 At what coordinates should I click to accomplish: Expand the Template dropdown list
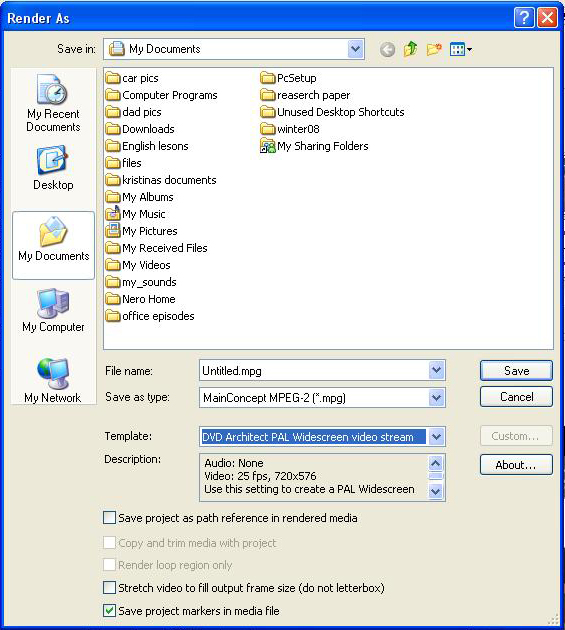pos(436,436)
